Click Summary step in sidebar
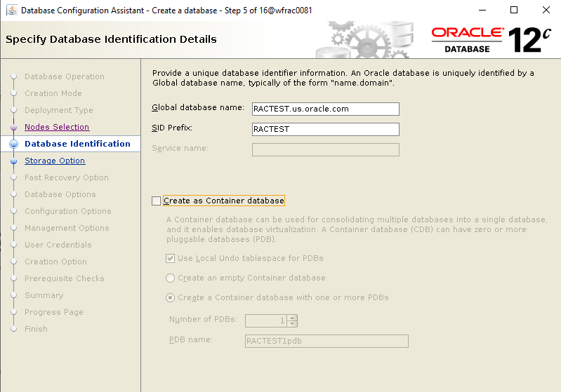The image size is (561, 392). 44,295
